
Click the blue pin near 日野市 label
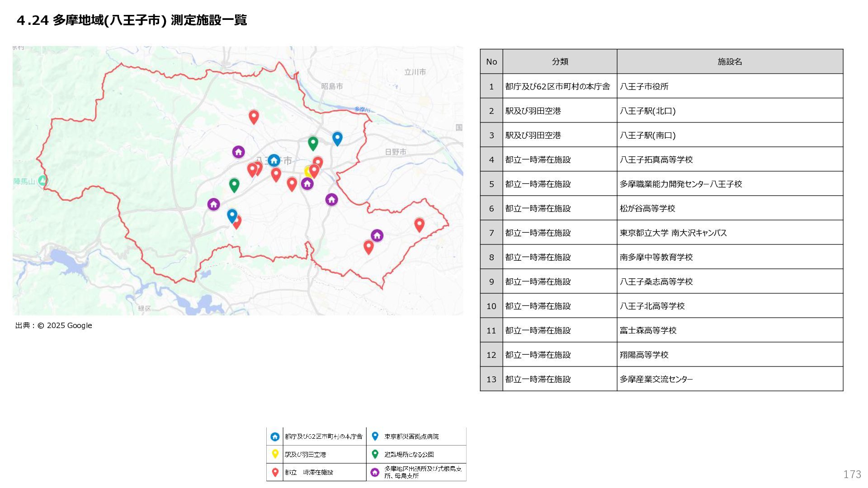(337, 138)
